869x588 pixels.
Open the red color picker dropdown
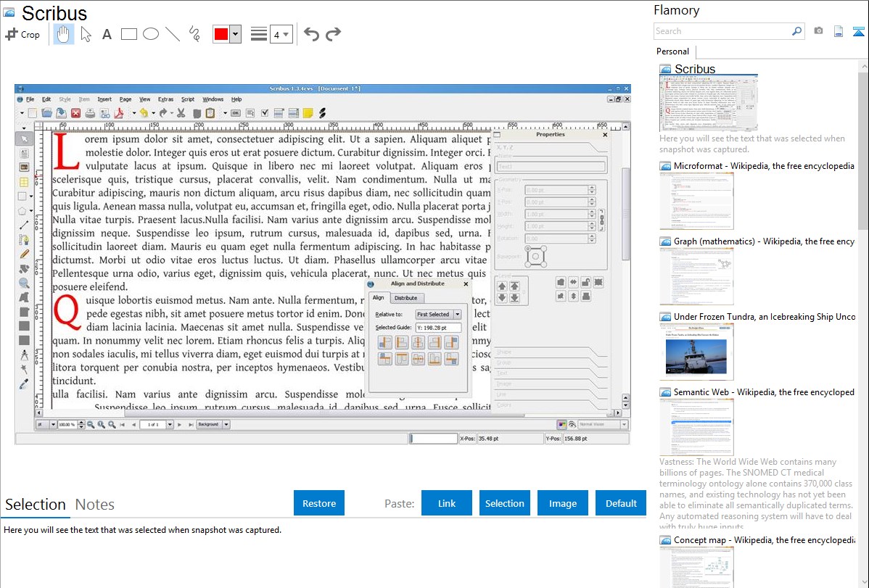coord(235,34)
